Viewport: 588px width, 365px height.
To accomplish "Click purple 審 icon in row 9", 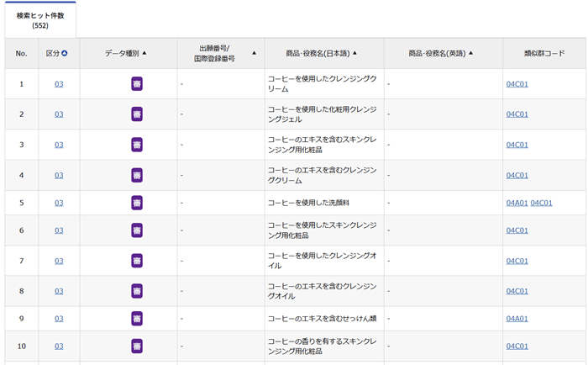I will (137, 319).
